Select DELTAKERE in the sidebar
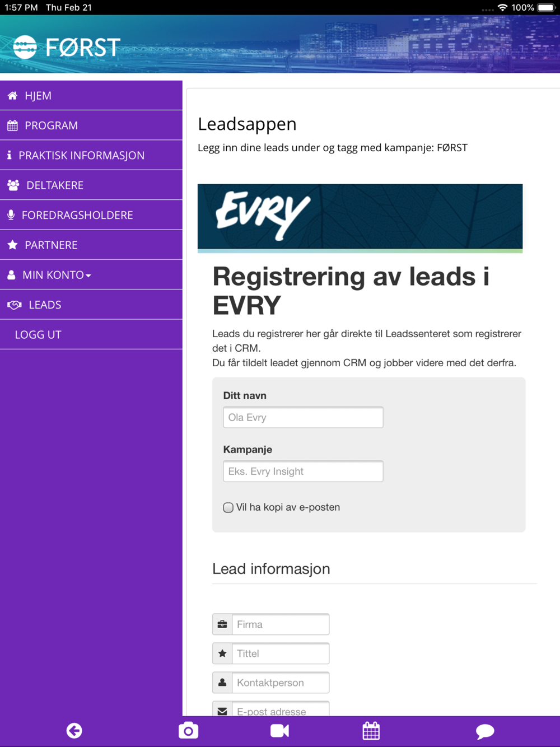This screenshot has width=560, height=747. (91, 185)
